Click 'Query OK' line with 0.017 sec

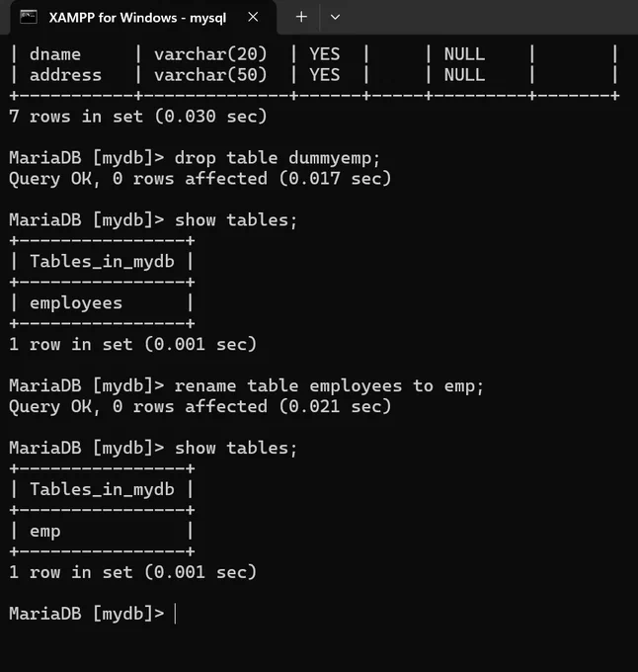click(x=199, y=179)
